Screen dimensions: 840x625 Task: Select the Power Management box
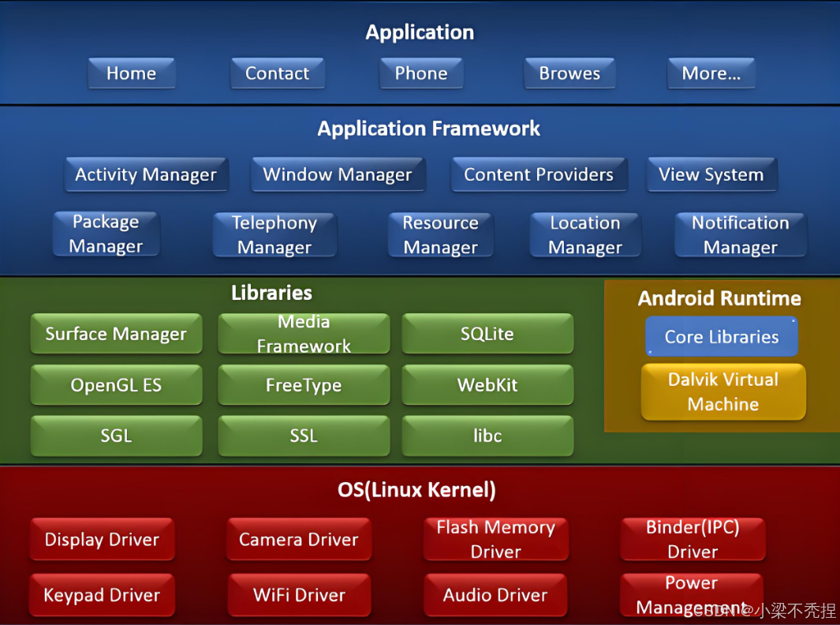(x=692, y=595)
